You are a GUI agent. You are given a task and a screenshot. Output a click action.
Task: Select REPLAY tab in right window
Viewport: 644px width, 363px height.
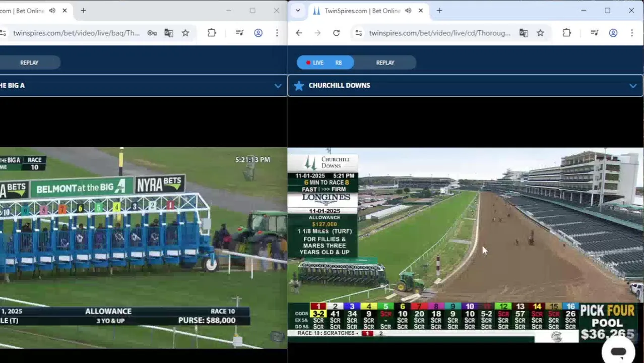coord(385,63)
